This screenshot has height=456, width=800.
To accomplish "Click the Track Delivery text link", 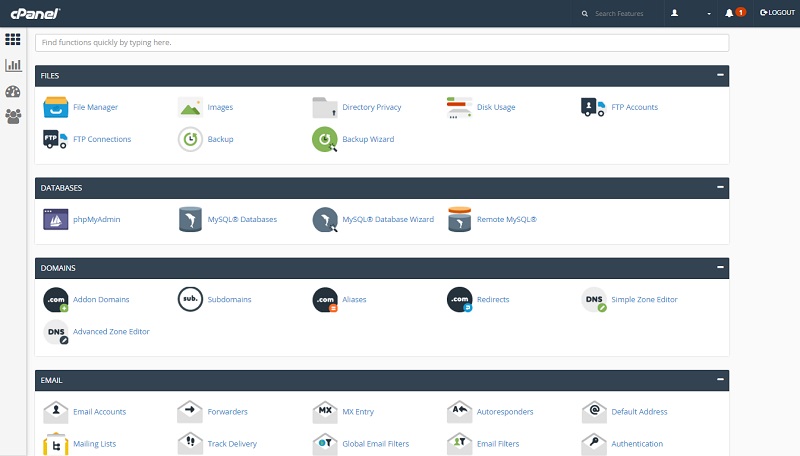I will coord(232,444).
